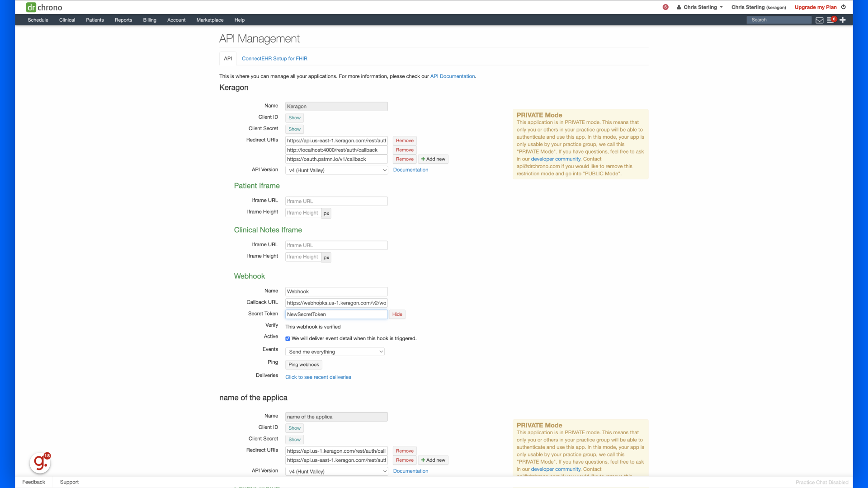Toggle the webhook Active checkbox
This screenshot has height=488, width=868.
[288, 338]
